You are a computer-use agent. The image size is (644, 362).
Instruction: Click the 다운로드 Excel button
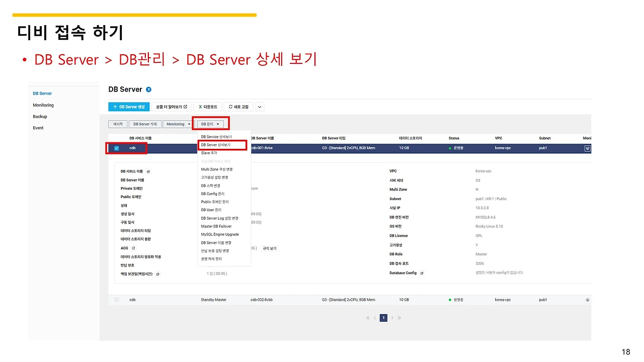[207, 107]
